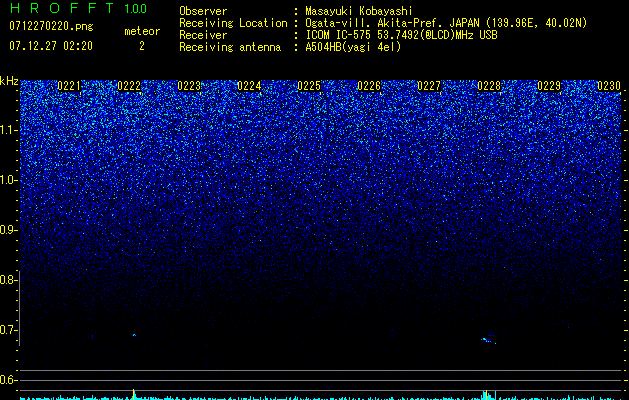Screen dimensions: 629x400
Task: Click the 0.6 kHz axis label
Action: click(7, 380)
